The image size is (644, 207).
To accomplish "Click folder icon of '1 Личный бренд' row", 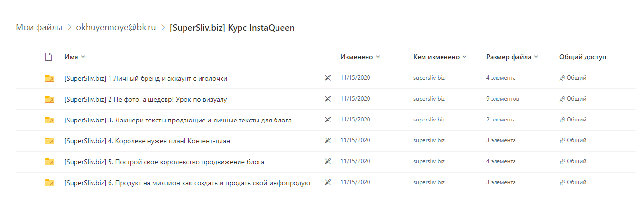I will click(x=49, y=78).
